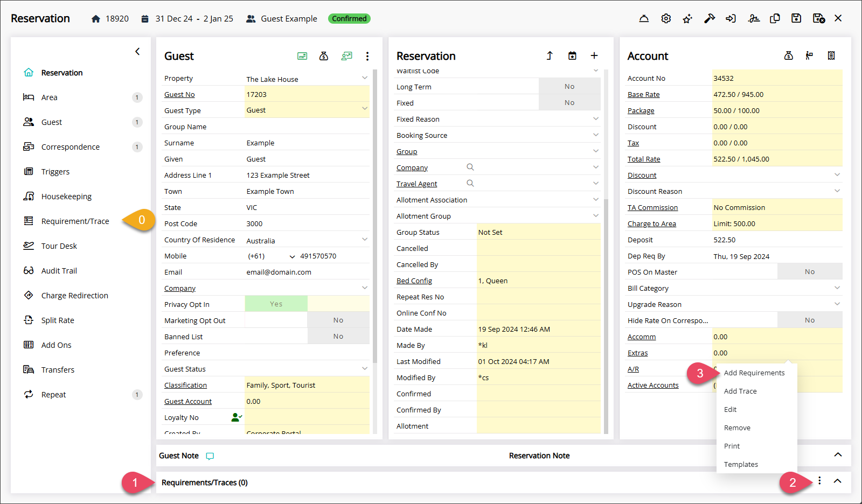Click the settings gear icon in top toolbar
Viewport: 862px width, 504px height.
pyautogui.click(x=666, y=18)
